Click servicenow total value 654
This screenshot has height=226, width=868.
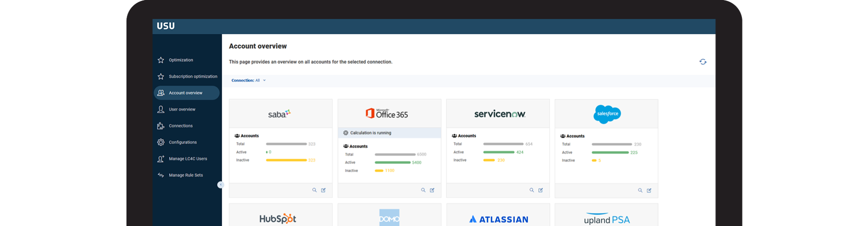pyautogui.click(x=529, y=144)
